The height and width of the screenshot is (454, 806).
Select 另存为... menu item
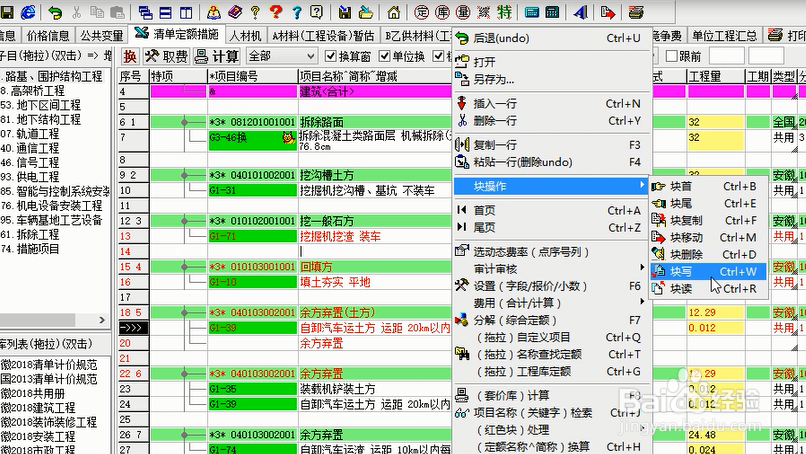tap(552, 79)
